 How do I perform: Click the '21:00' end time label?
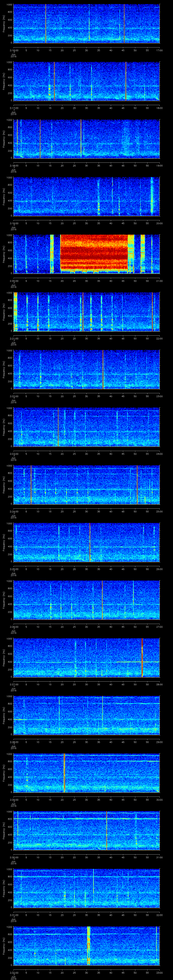coord(160,281)
